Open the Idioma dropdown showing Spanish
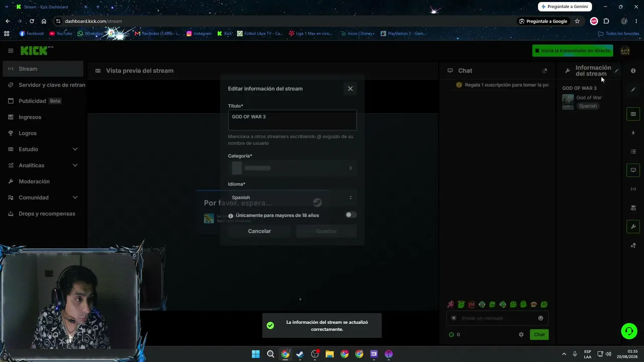Image resolution: width=644 pixels, height=362 pixels. pyautogui.click(x=292, y=198)
